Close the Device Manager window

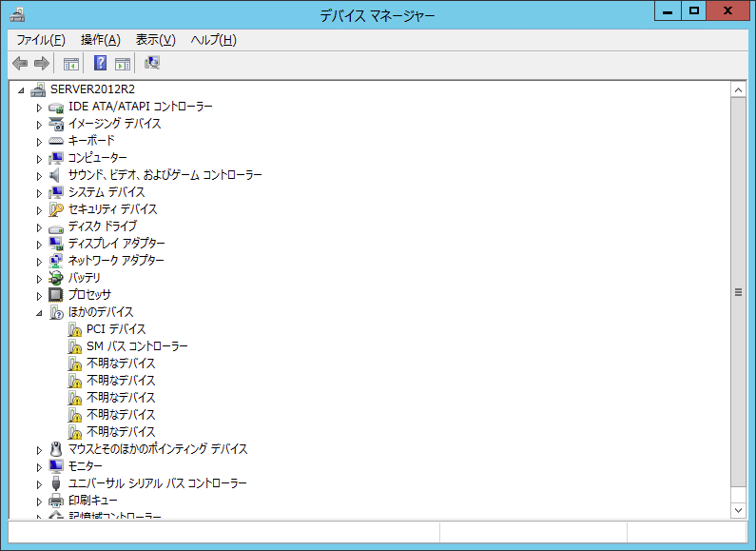[728, 11]
